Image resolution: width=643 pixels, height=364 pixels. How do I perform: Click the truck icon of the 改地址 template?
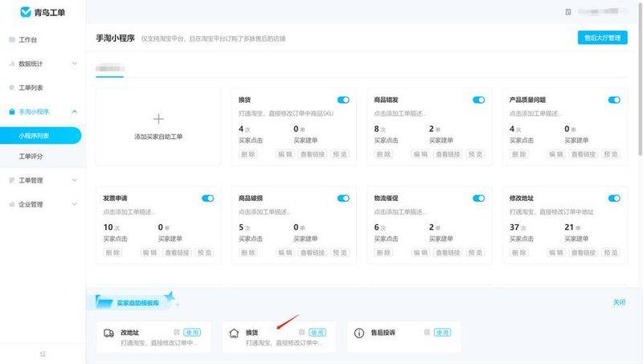tap(109, 333)
